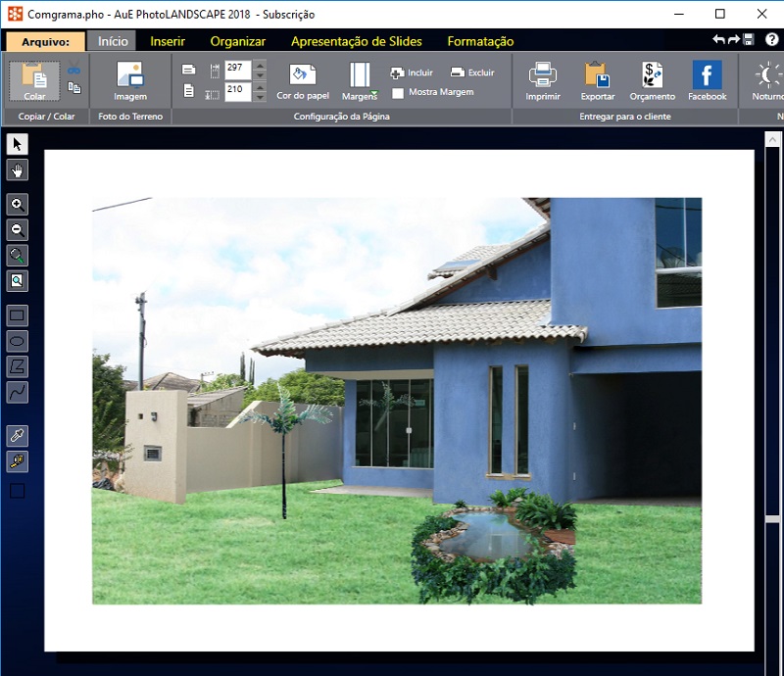Click the zoom in magnifier tool

[18, 205]
